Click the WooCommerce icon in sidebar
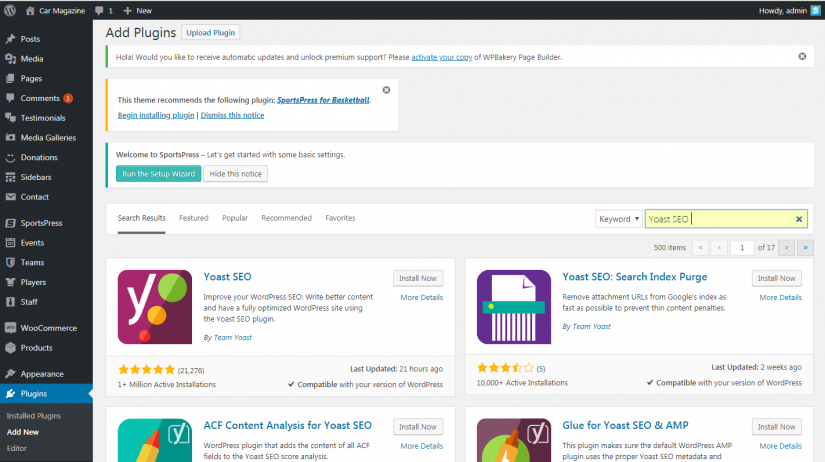Image resolution: width=825 pixels, height=462 pixels. click(11, 328)
